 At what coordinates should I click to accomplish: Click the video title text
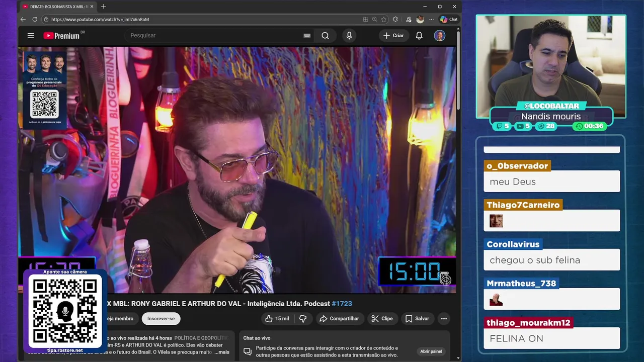click(x=229, y=304)
